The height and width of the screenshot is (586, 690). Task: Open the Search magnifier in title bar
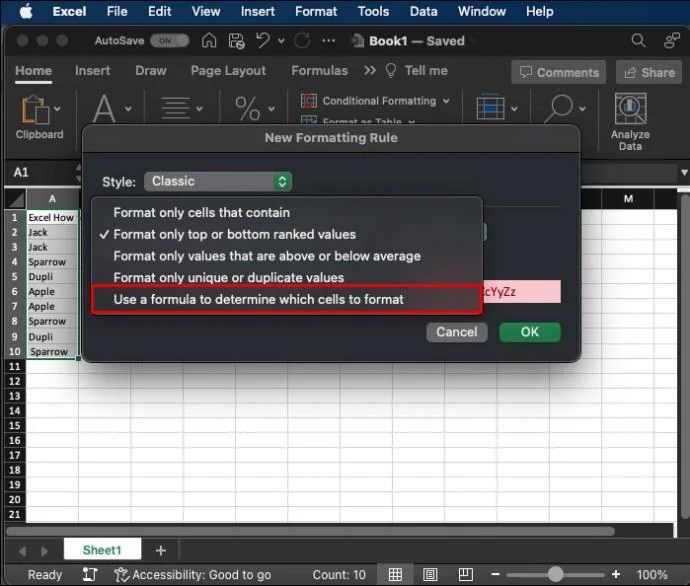(638, 41)
